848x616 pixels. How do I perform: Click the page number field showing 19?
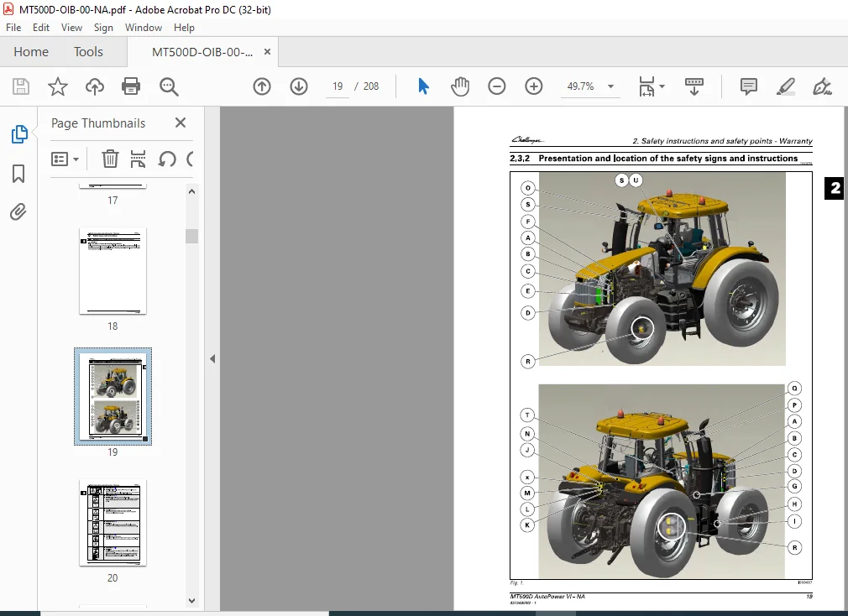(338, 86)
